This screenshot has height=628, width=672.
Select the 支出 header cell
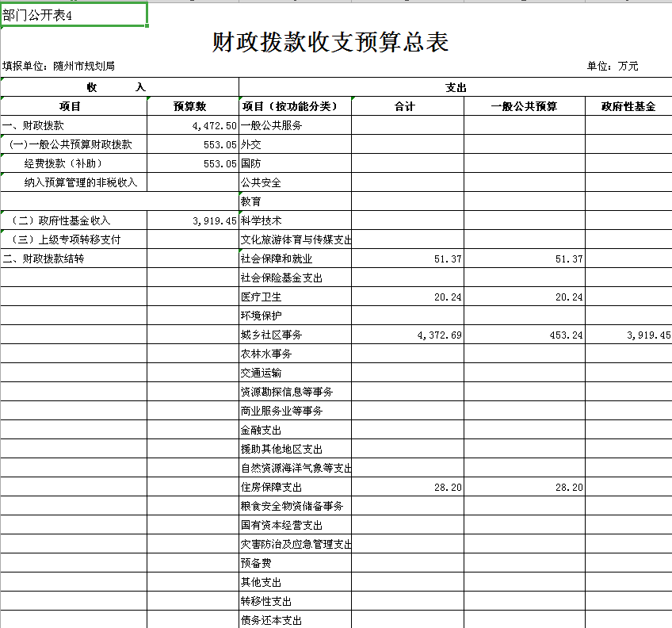click(455, 87)
